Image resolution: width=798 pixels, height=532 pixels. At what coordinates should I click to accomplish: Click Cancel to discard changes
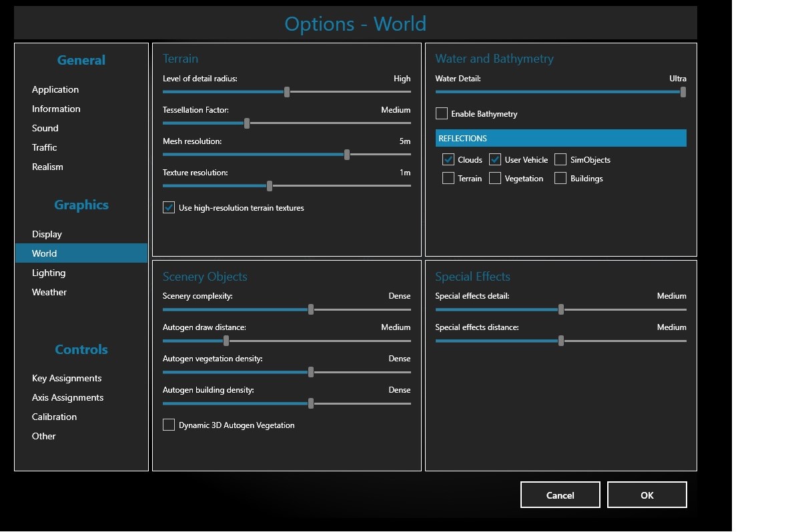point(560,495)
